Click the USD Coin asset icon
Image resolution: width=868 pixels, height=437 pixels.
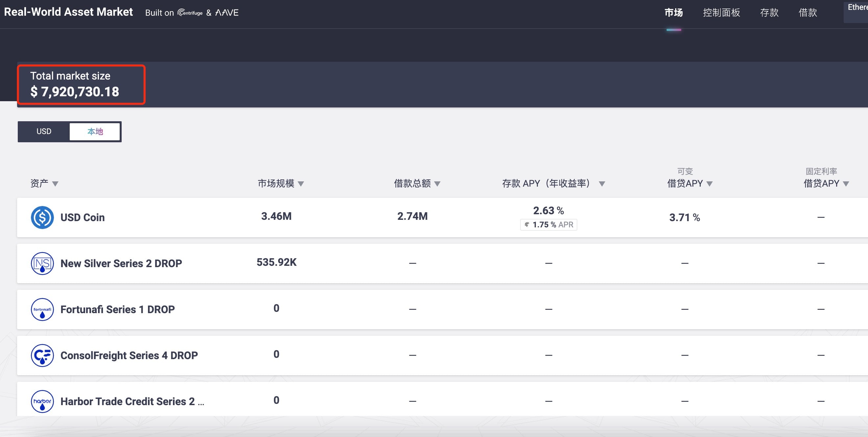click(42, 218)
